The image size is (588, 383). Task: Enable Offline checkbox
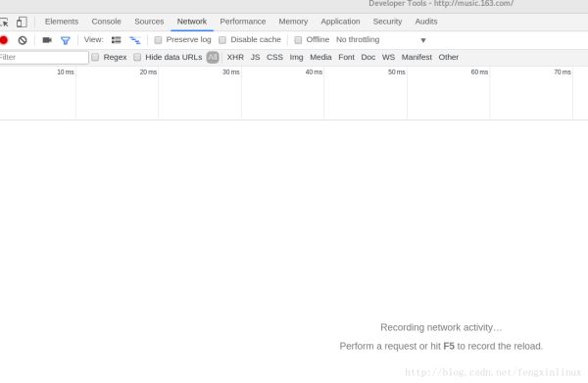click(298, 40)
